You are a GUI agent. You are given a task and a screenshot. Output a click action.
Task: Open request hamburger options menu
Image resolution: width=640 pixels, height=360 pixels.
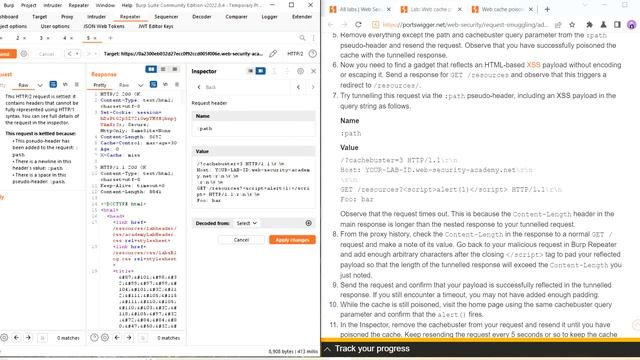point(77,84)
